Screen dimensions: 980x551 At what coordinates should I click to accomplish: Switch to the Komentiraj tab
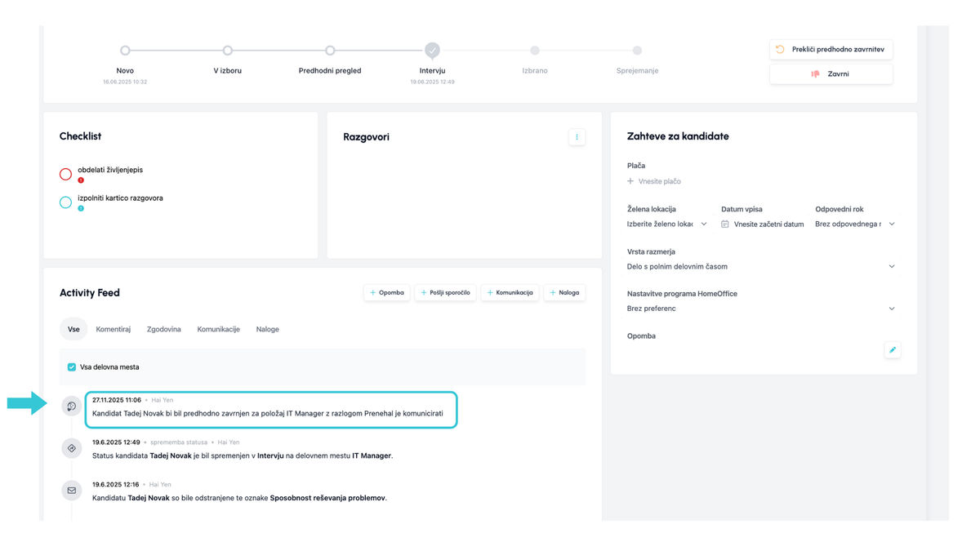(x=113, y=329)
